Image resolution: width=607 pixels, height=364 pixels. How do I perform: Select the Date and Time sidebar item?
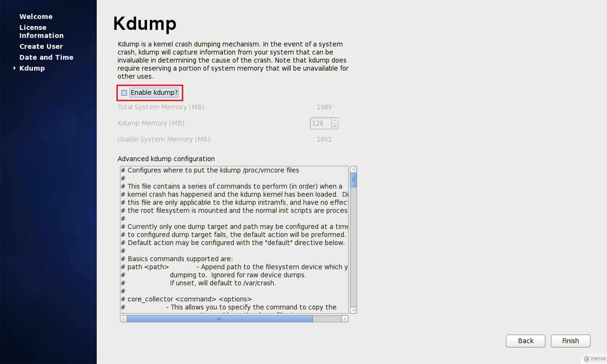[x=46, y=57]
